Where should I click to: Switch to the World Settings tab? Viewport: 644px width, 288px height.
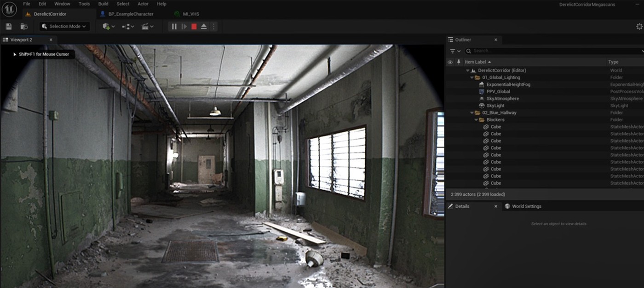click(x=526, y=206)
